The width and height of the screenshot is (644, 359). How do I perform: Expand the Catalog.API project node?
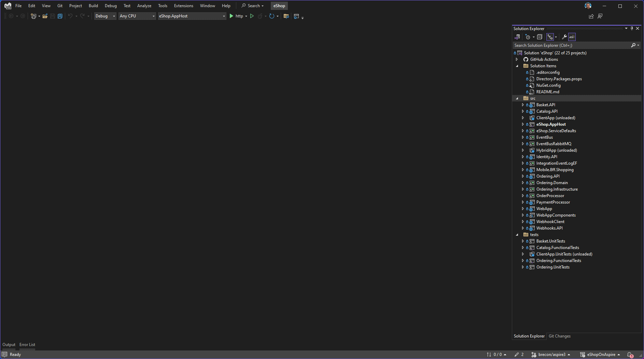pyautogui.click(x=523, y=111)
